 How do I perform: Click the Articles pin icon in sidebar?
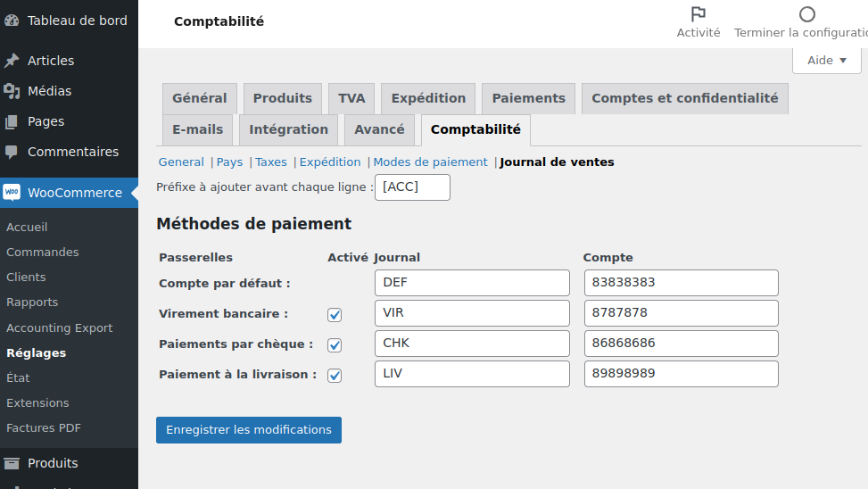tap(12, 61)
